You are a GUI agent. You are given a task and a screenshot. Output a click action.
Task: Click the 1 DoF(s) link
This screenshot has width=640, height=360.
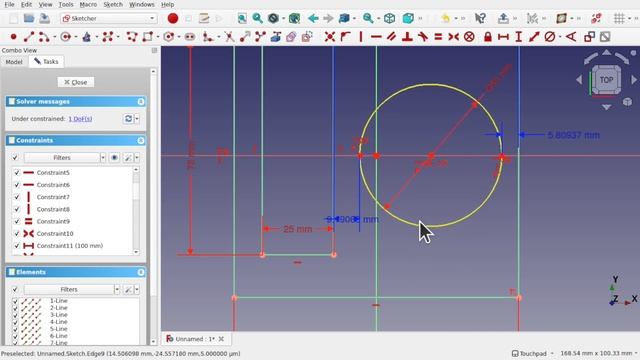point(80,119)
